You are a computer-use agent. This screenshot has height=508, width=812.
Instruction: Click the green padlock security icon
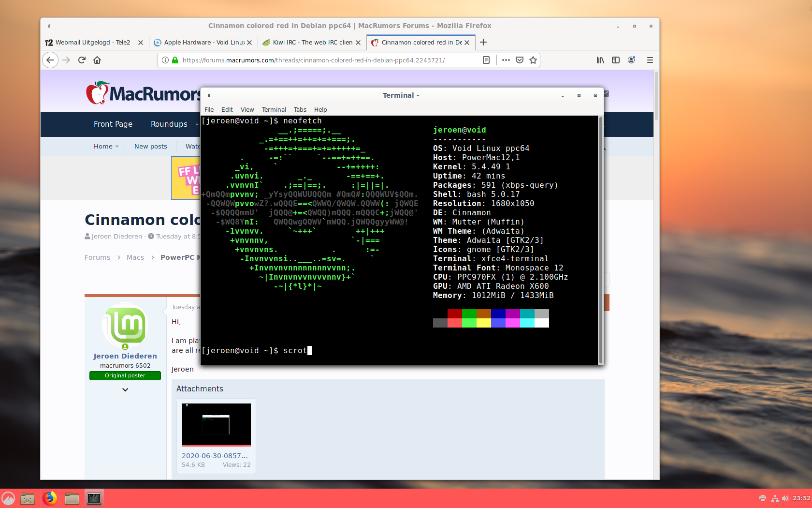point(175,60)
